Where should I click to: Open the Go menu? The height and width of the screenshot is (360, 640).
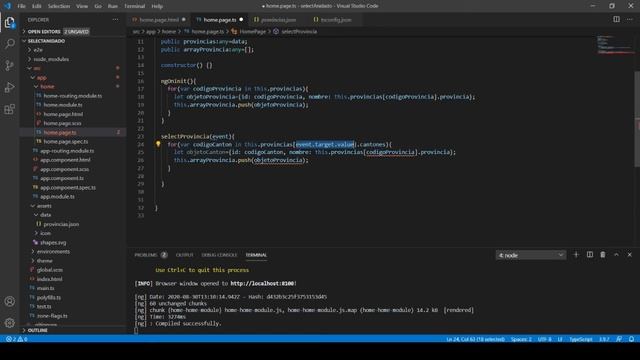(x=98, y=6)
